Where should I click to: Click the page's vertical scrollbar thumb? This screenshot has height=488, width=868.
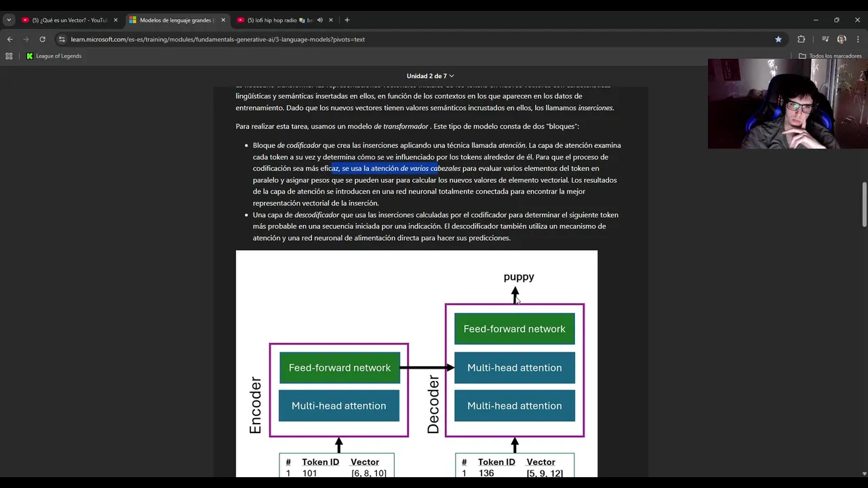click(x=864, y=205)
